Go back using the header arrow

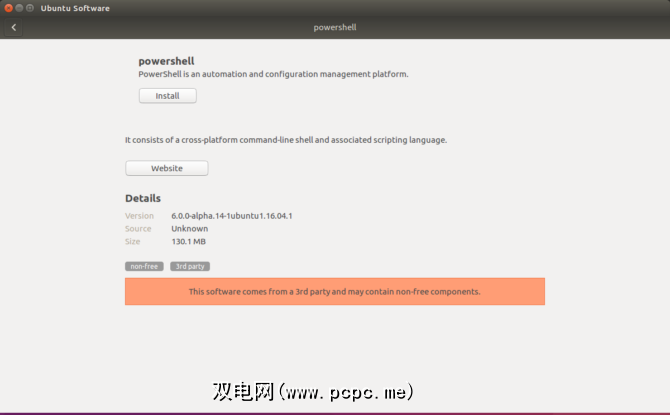tap(14, 27)
